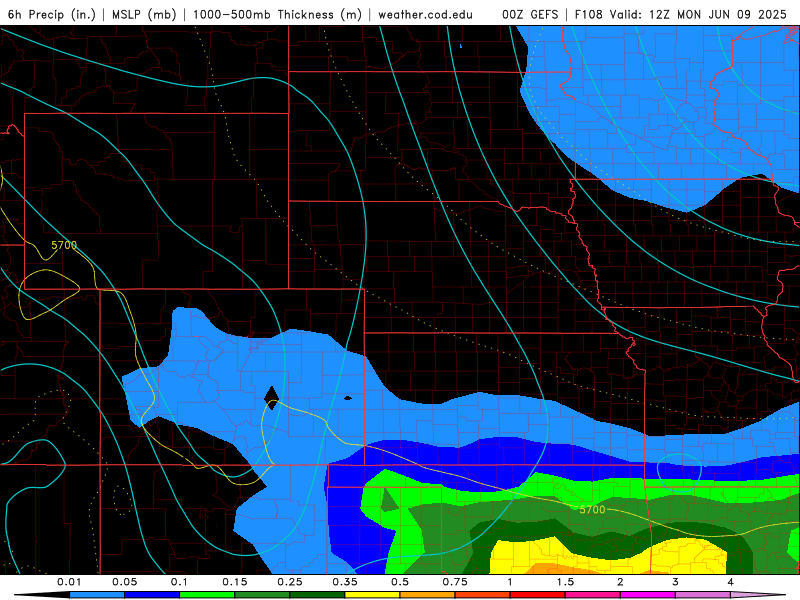The width and height of the screenshot is (800, 600).
Task: Click the 0.15 legend value
Action: (x=235, y=582)
